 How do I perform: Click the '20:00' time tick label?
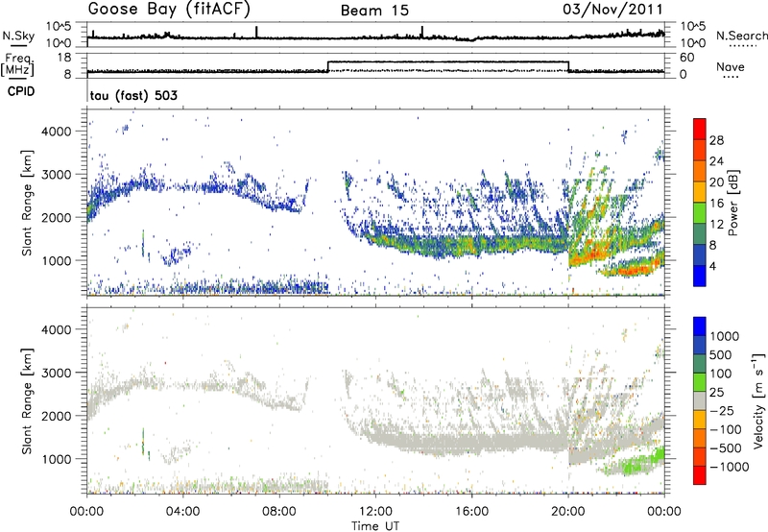568,512
